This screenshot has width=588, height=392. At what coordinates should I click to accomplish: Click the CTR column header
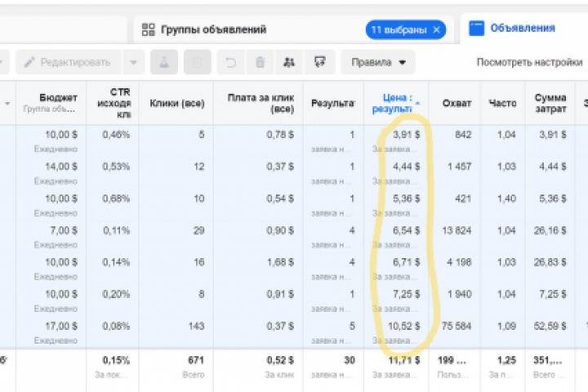tap(114, 103)
